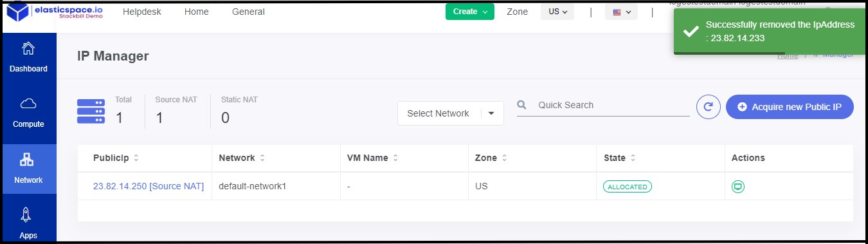
Task: Open the Apps rocket sidebar item
Action: tap(28, 223)
